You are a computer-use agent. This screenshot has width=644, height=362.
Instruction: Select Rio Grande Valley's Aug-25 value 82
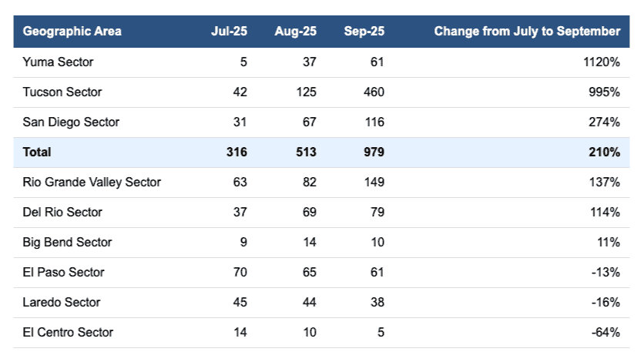(x=309, y=183)
